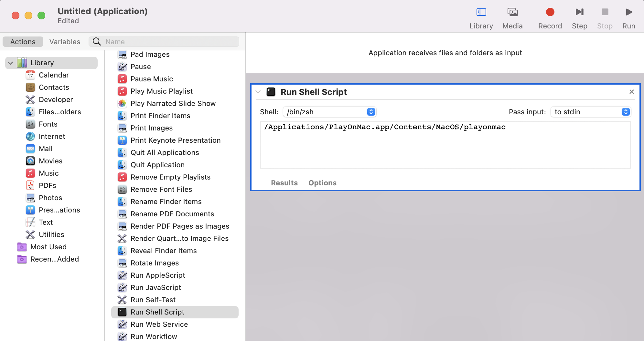Open the Recently Added folder
644x341 pixels.
point(48,259)
